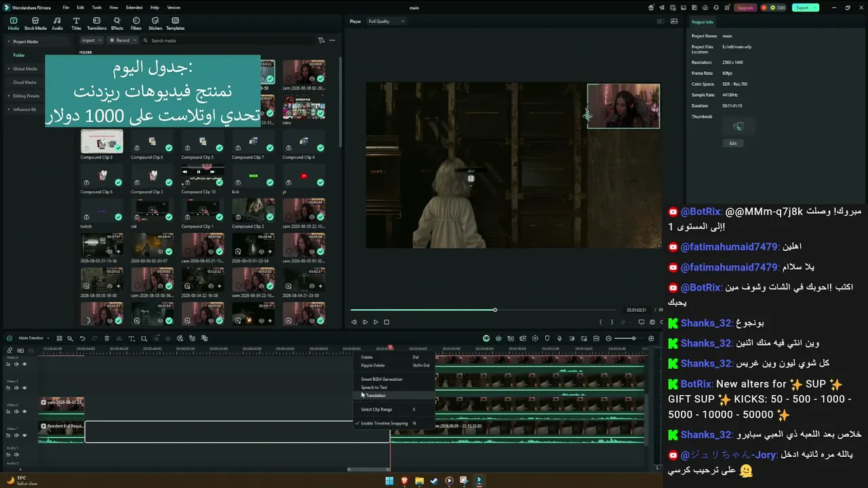Image resolution: width=868 pixels, height=488 pixels.
Task: Click the Mark Out brace icon
Action: (612, 322)
